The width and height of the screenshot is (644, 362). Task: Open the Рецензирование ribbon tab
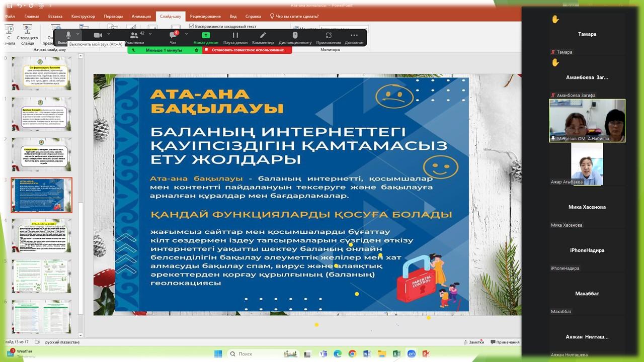[204, 16]
